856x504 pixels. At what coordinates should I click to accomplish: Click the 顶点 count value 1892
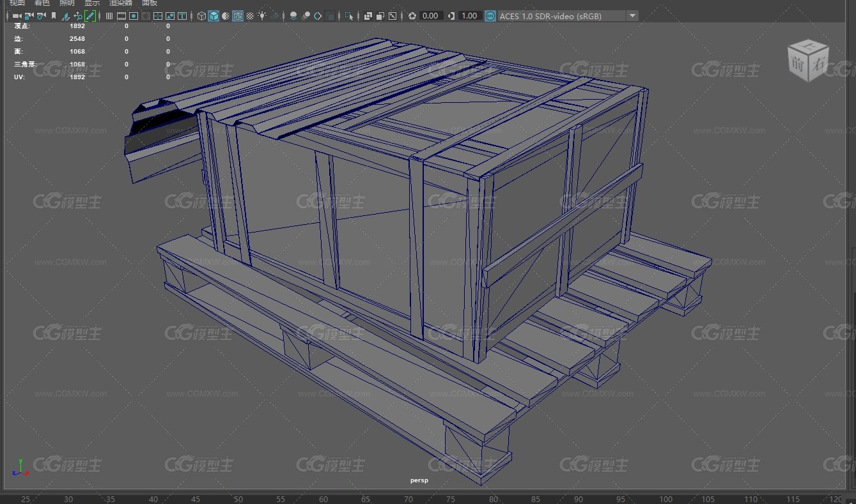[x=77, y=26]
